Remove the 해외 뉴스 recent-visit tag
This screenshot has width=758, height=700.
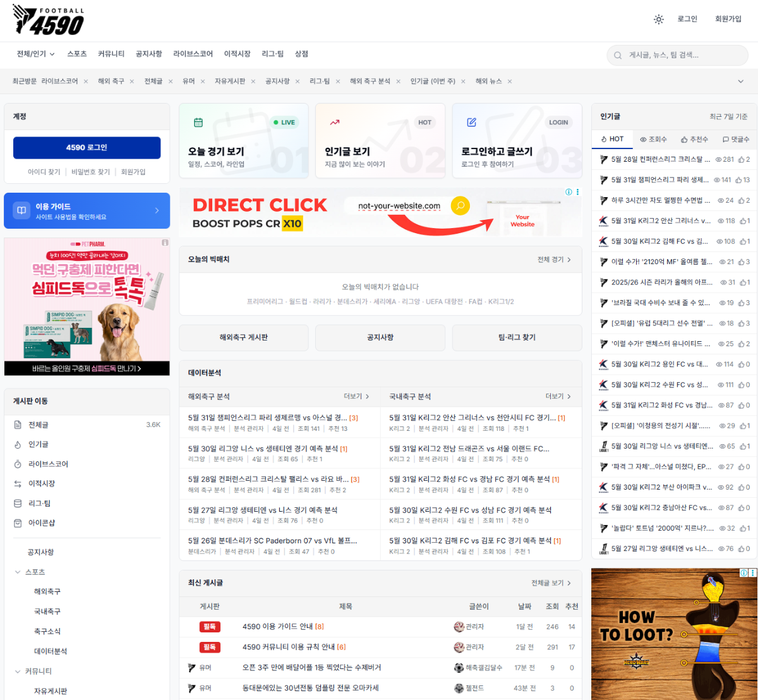click(510, 81)
